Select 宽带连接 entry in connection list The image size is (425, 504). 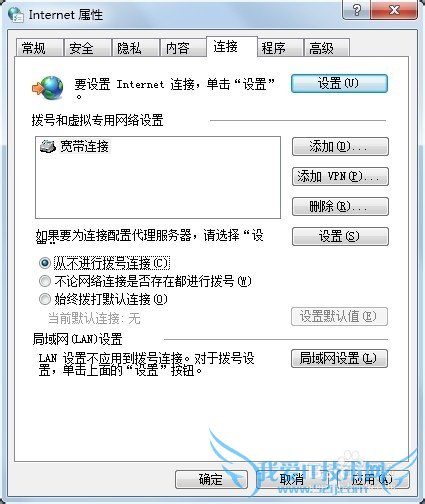(x=74, y=146)
